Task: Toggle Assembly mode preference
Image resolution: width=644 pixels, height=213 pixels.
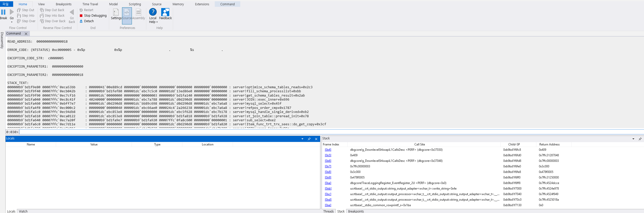Action: click(x=138, y=14)
